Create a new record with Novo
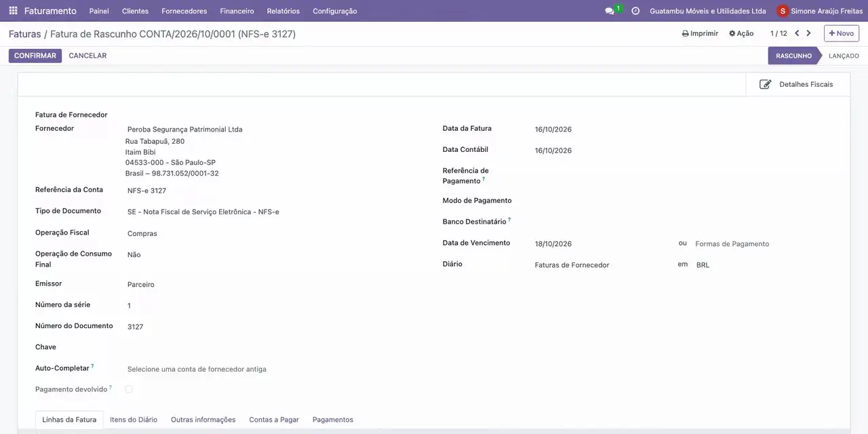The image size is (868, 434). point(842,33)
